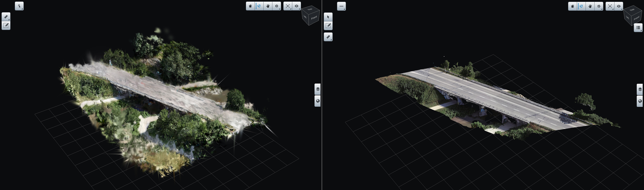Choose the arrow select tool in right viewer

pyautogui.click(x=328, y=17)
